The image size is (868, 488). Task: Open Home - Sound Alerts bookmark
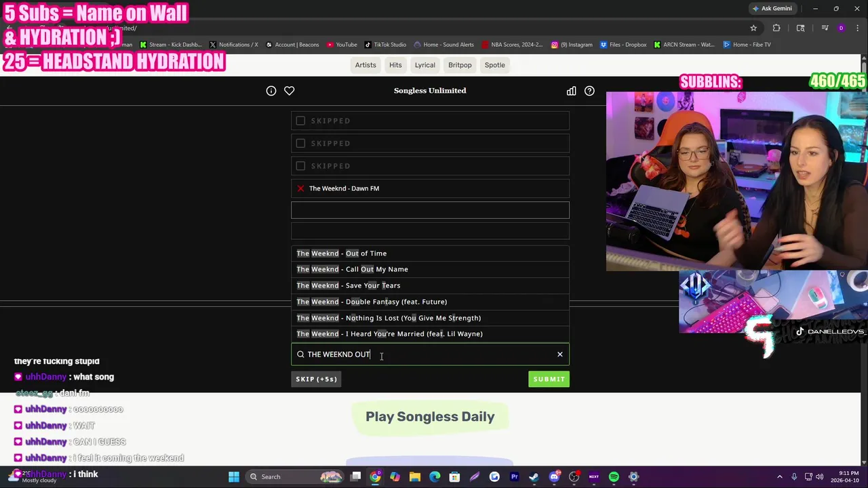(x=443, y=45)
